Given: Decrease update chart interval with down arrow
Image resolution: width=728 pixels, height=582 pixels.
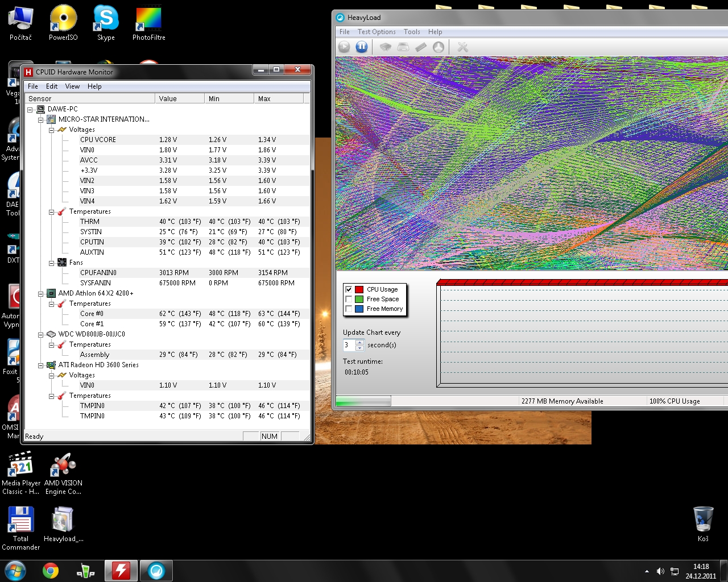Looking at the screenshot, I should 359,348.
